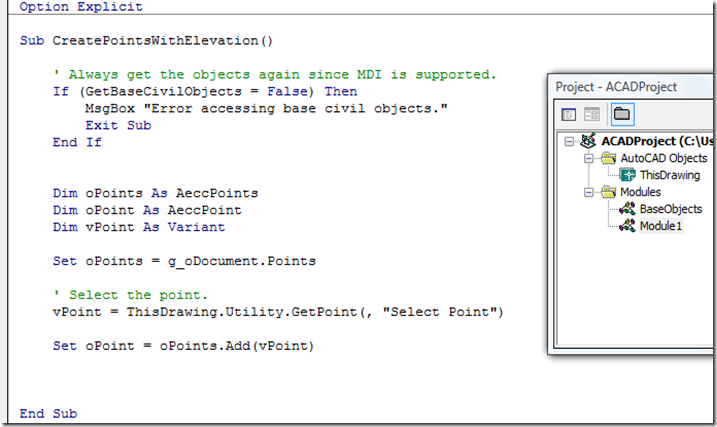717x427 pixels.
Task: Click the Module1 module icon
Action: 628,226
